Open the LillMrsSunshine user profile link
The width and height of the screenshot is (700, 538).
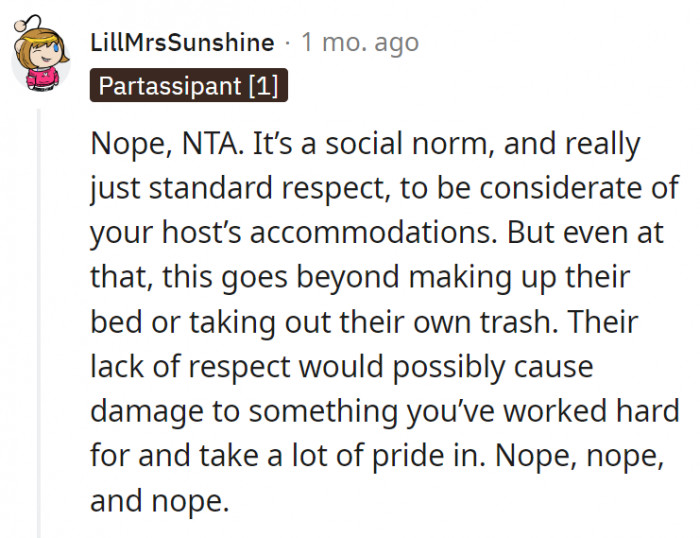pos(181,43)
